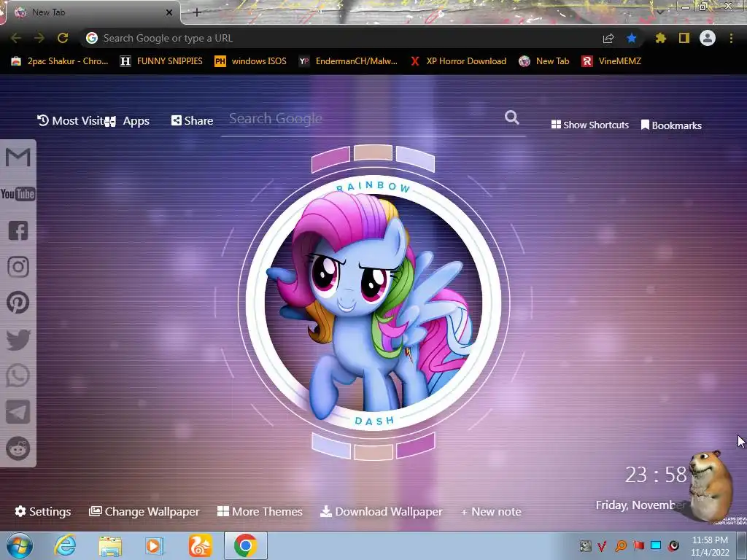Image resolution: width=747 pixels, height=560 pixels.
Task: Open windows ISOS bookmark
Action: (251, 61)
